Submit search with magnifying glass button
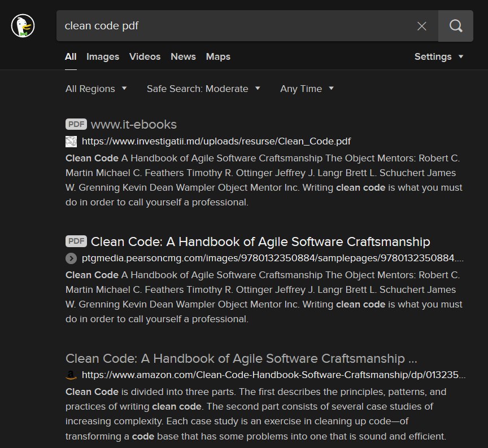 456,26
